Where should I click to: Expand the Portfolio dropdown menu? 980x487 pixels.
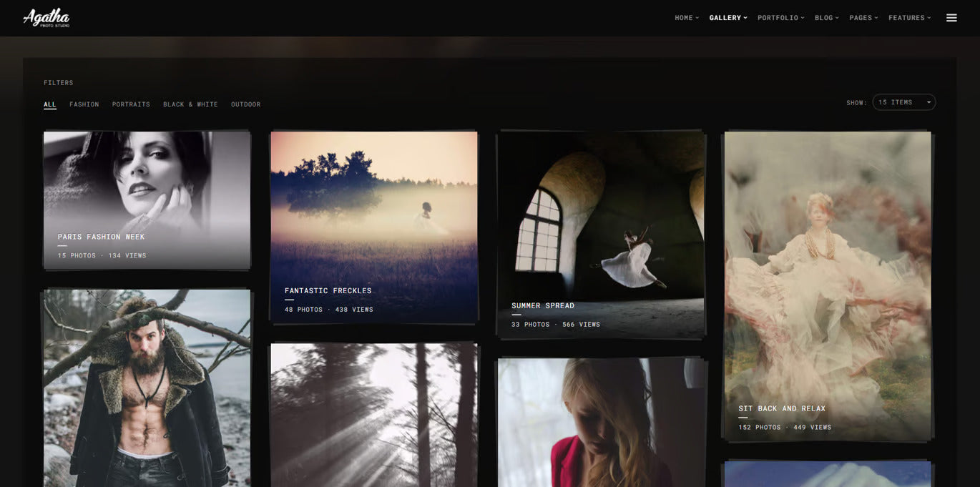click(x=780, y=18)
